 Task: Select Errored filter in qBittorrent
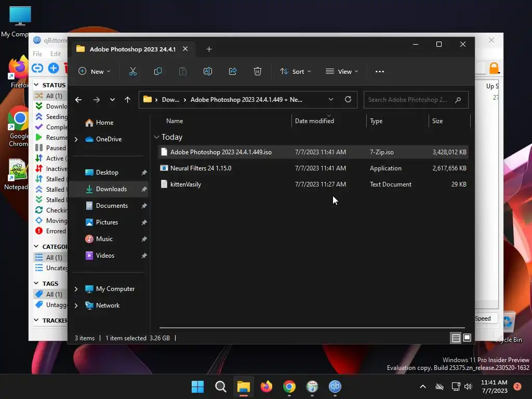point(51,231)
